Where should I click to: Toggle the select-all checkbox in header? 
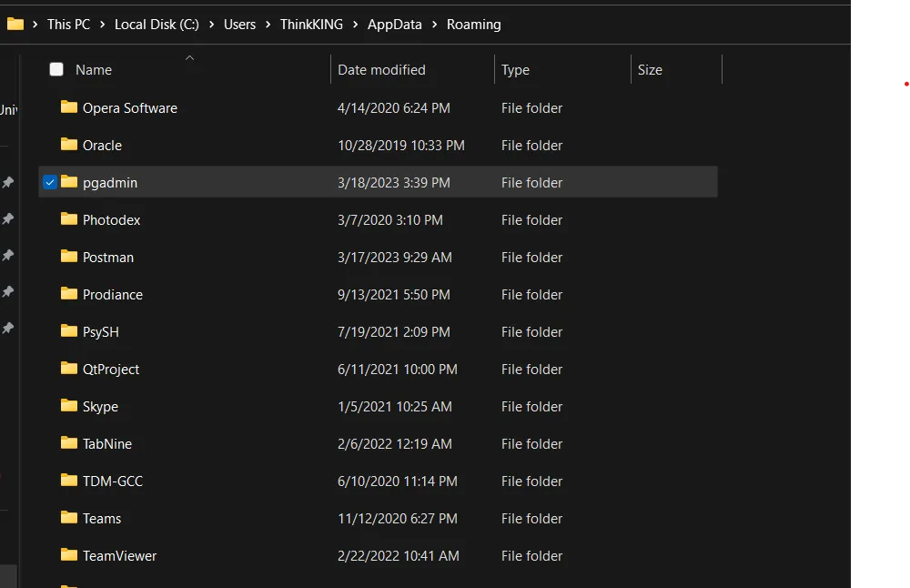coord(56,69)
